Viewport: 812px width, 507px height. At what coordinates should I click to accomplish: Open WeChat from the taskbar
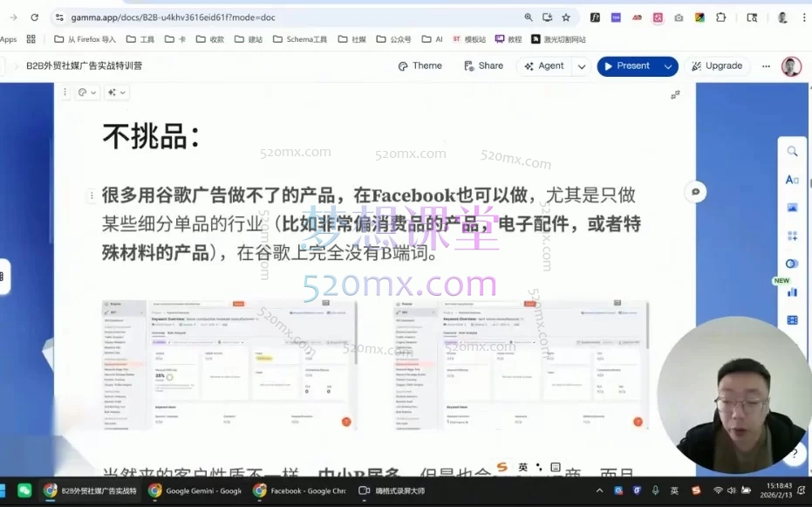coord(24,490)
